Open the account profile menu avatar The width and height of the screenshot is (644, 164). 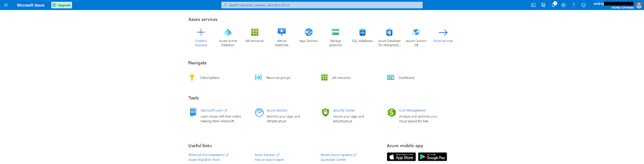tap(639, 5)
